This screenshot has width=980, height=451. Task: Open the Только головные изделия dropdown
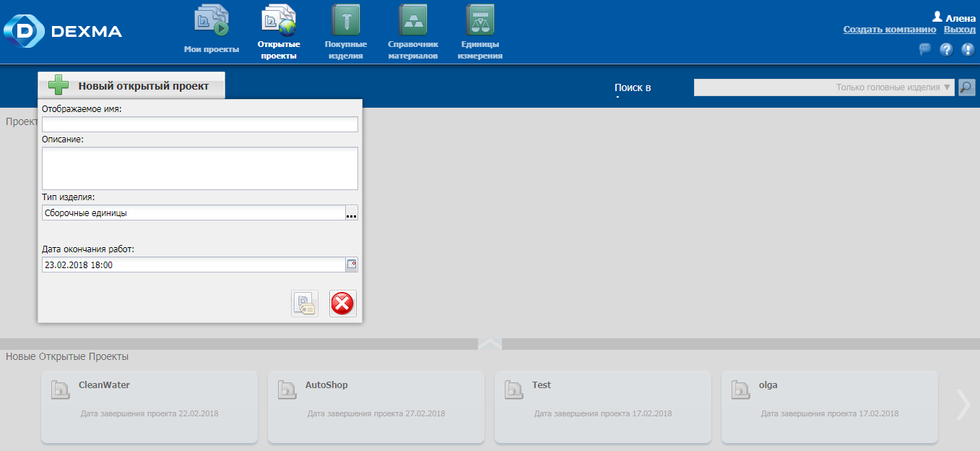pos(824,87)
